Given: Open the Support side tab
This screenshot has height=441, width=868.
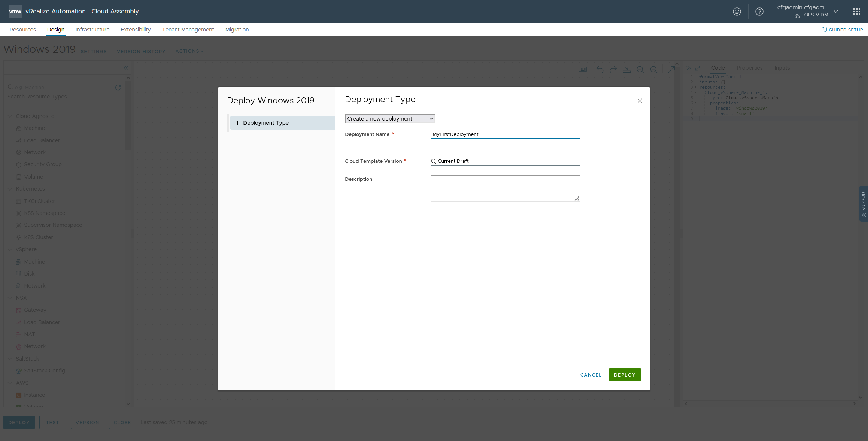Looking at the screenshot, I should 863,204.
